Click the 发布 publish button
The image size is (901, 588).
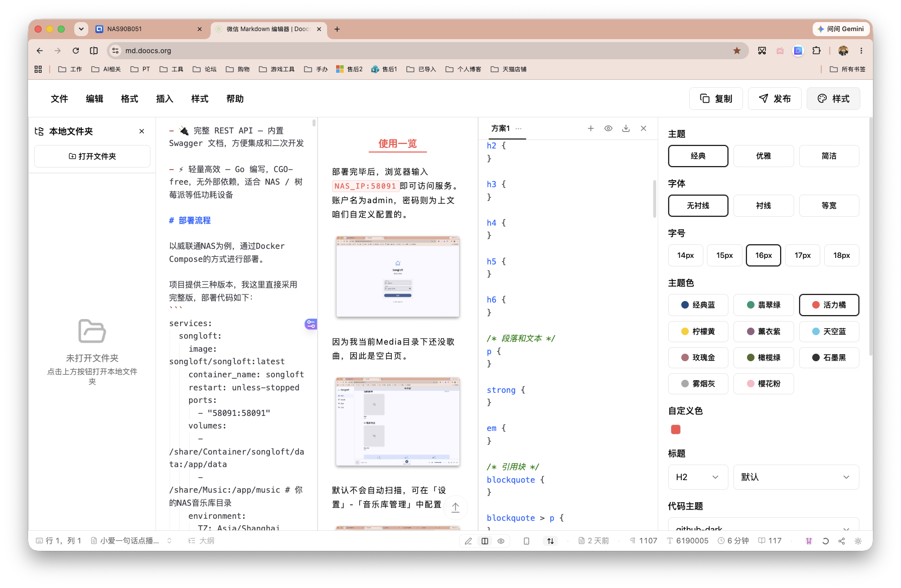pyautogui.click(x=775, y=99)
